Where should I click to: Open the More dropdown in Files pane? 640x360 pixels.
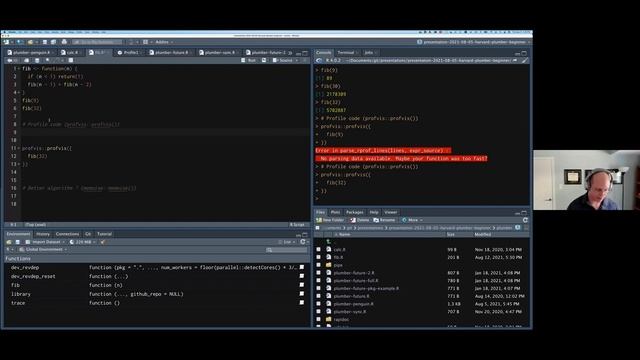412,220
